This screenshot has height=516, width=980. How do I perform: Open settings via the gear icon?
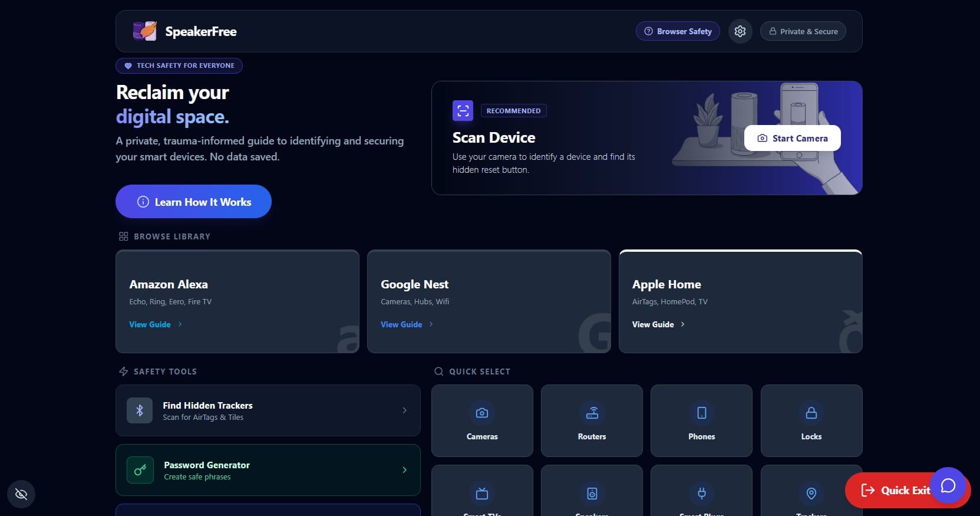pos(740,31)
